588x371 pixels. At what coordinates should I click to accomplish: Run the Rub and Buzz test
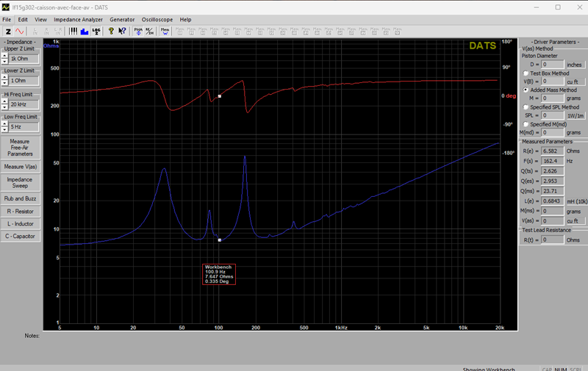tap(21, 198)
